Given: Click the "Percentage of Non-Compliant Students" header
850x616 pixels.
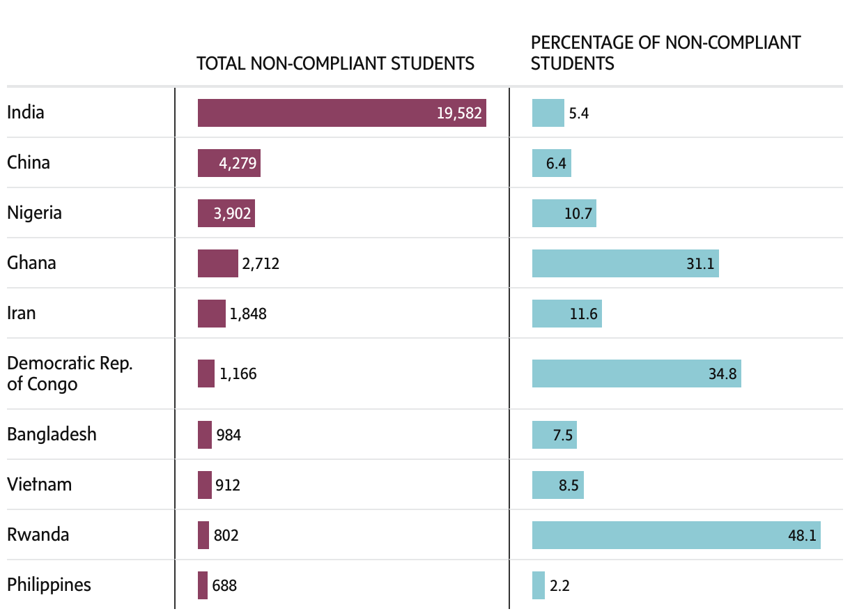Looking at the screenshot, I should point(665,53).
